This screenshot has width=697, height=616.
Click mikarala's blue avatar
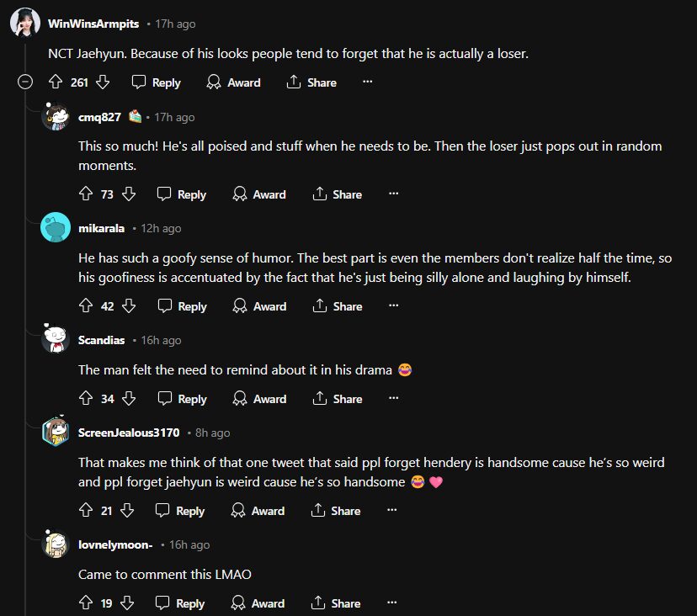(x=56, y=228)
